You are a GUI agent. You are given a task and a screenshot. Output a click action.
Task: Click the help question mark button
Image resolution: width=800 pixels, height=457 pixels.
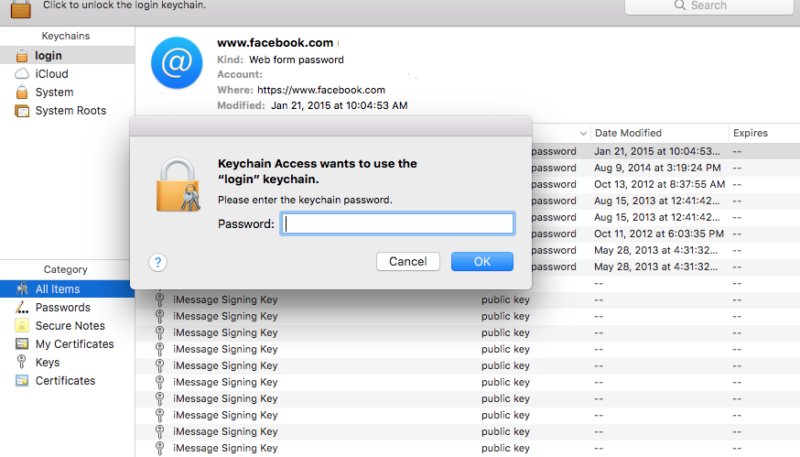157,262
